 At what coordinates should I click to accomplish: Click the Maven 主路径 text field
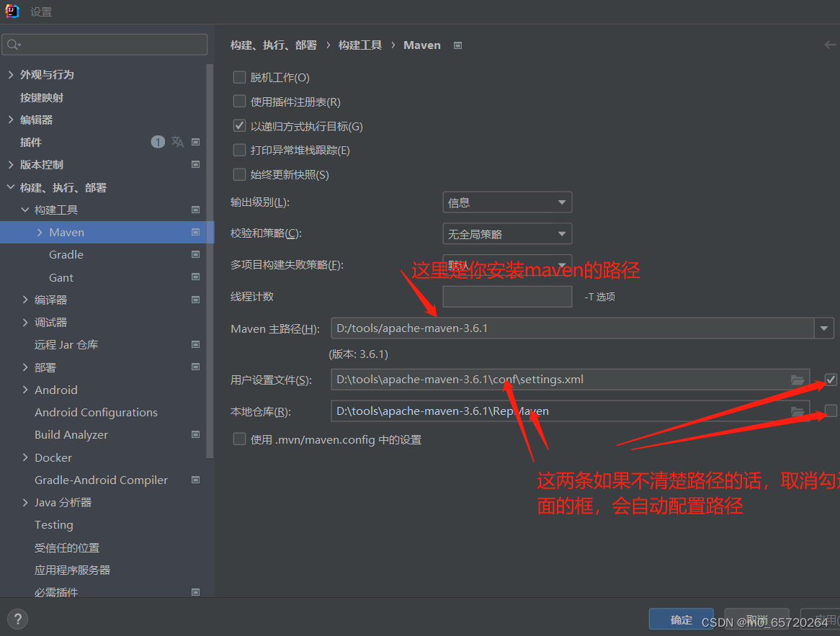click(x=573, y=328)
